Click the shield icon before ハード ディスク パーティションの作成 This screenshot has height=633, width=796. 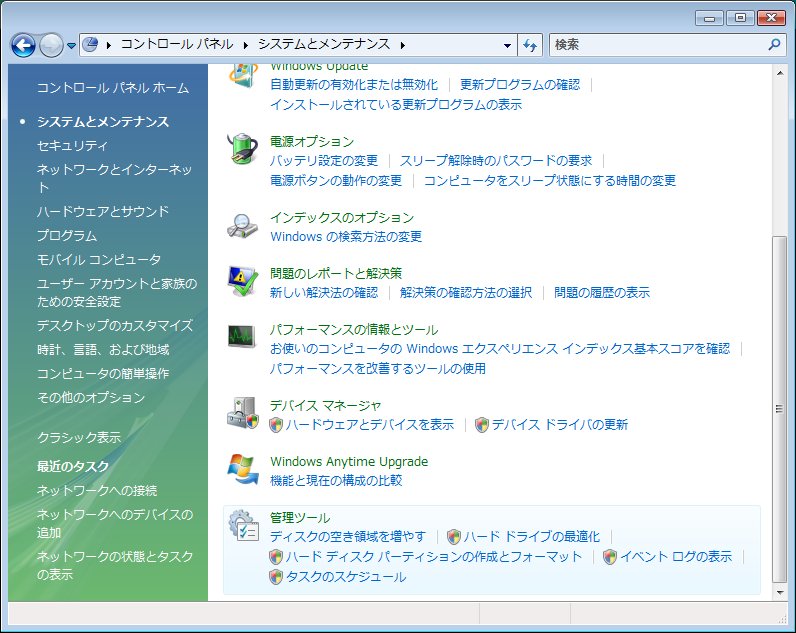(276, 557)
